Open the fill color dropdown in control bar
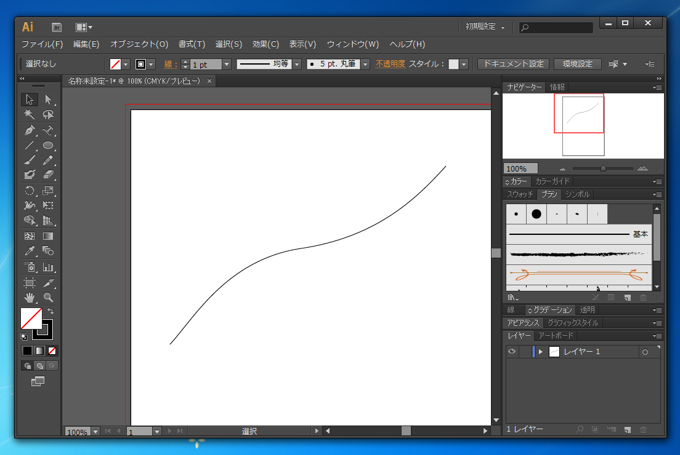This screenshot has width=680, height=455. pyautogui.click(x=126, y=64)
